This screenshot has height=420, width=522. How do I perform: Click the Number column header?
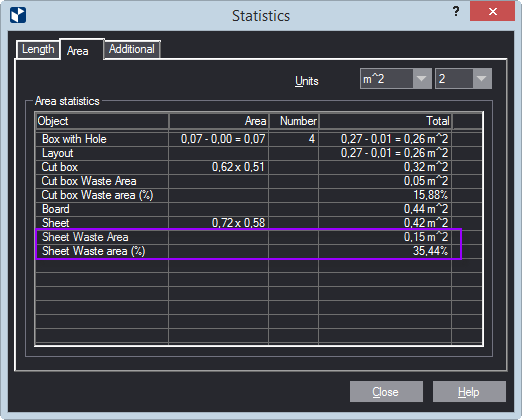click(x=294, y=121)
